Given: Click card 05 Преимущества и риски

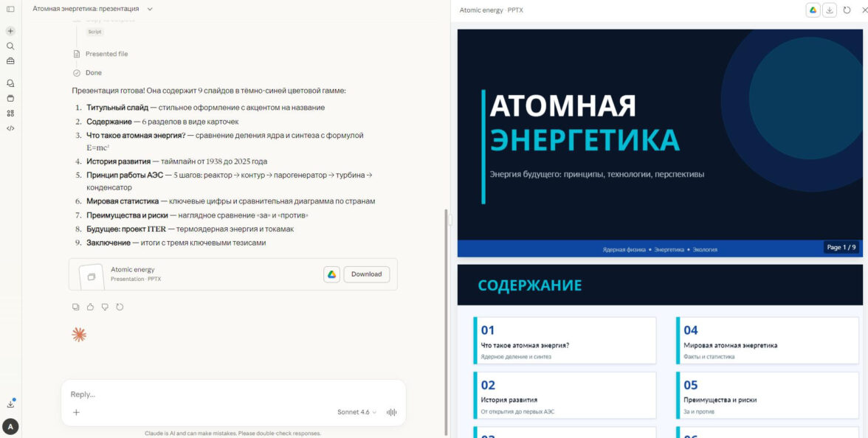Looking at the screenshot, I should pyautogui.click(x=768, y=395).
